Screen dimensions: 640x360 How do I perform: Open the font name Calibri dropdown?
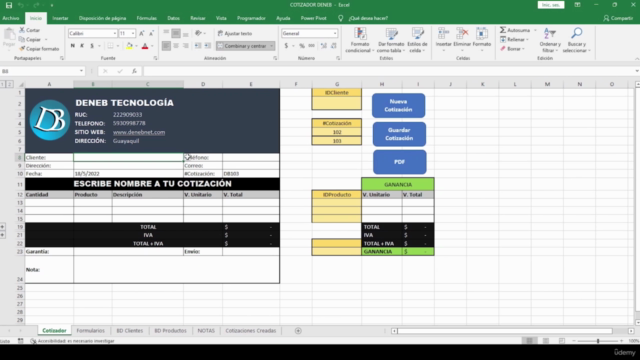115,33
